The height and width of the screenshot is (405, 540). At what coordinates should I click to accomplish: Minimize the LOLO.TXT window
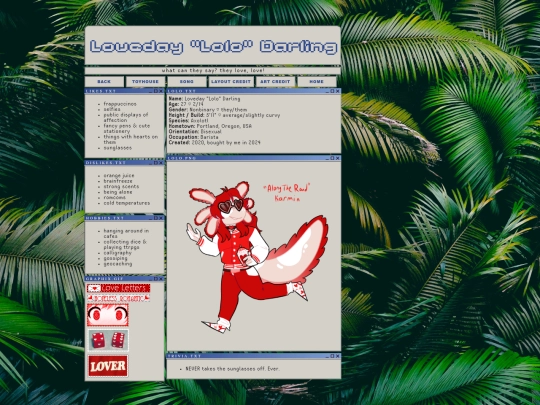[x=327, y=91]
